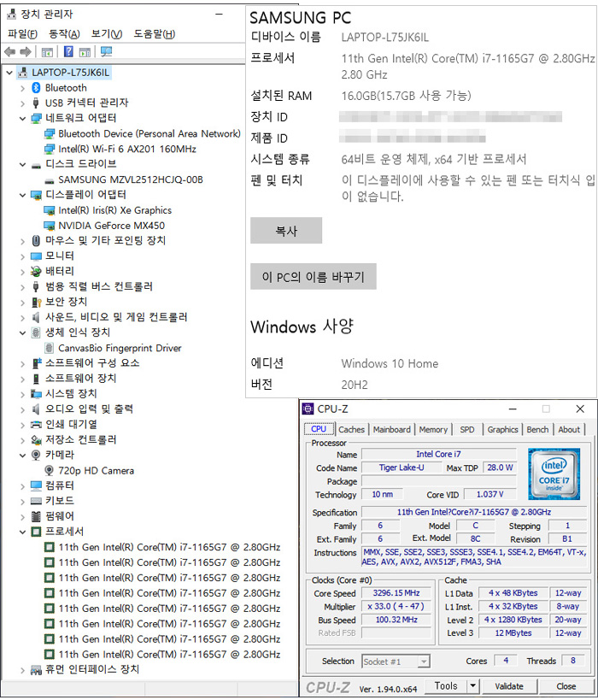Expand 마우스 및 기타 포인팅 장치
The image size is (598, 700).
pos(22,242)
